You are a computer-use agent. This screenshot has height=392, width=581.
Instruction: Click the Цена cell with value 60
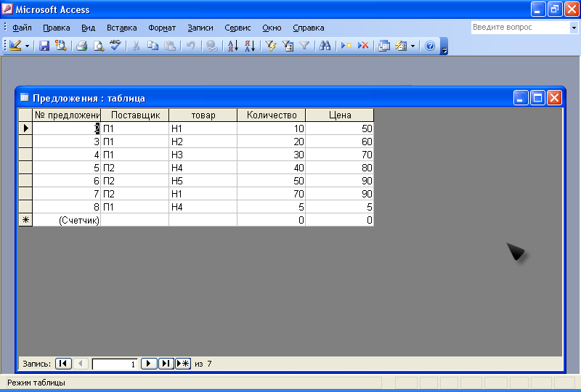pyautogui.click(x=340, y=142)
